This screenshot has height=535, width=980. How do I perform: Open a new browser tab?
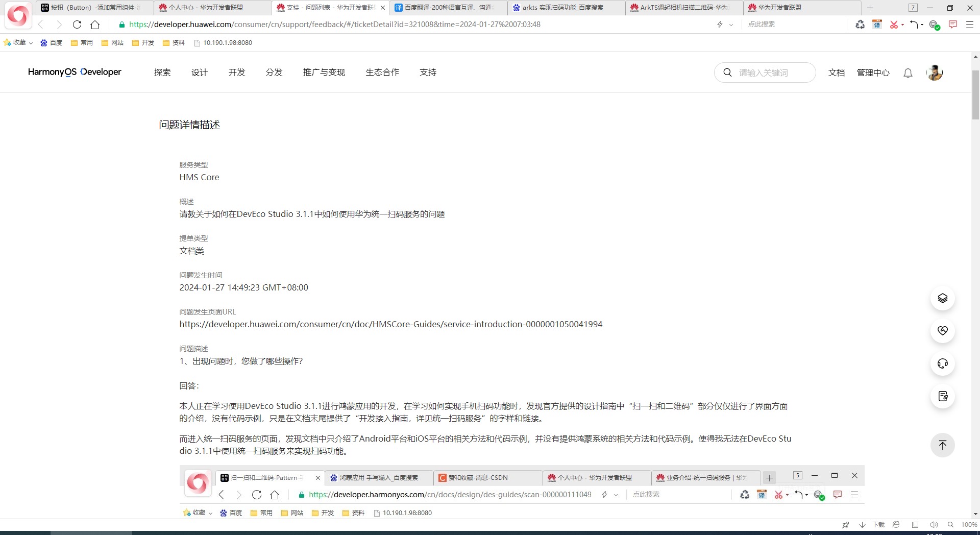(870, 8)
